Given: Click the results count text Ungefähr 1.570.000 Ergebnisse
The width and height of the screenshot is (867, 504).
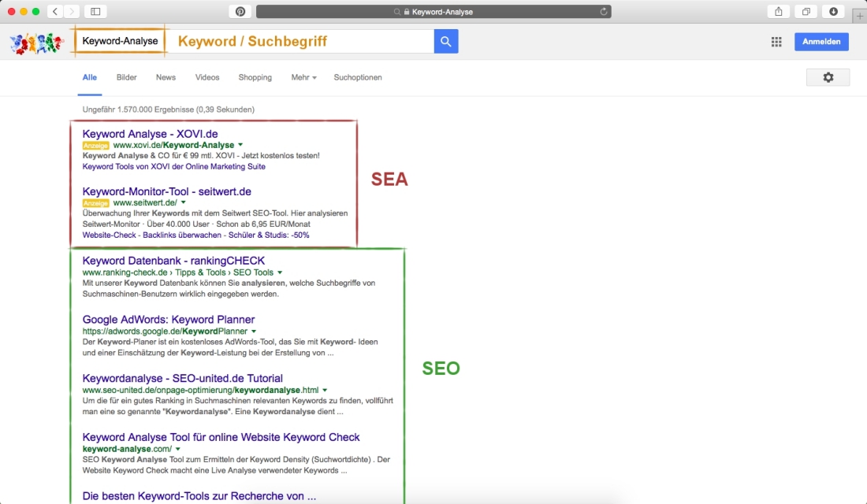Looking at the screenshot, I should pyautogui.click(x=168, y=109).
